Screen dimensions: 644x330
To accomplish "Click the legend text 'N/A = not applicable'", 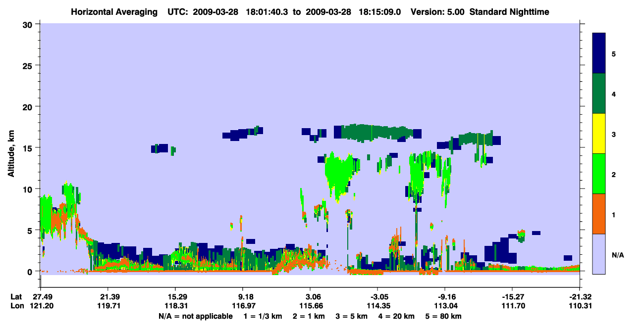I will [x=195, y=316].
